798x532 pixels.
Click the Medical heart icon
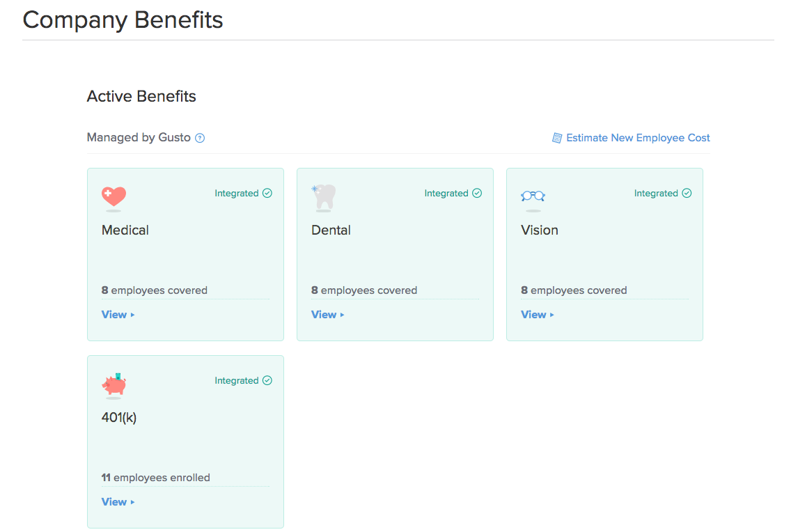tap(114, 196)
